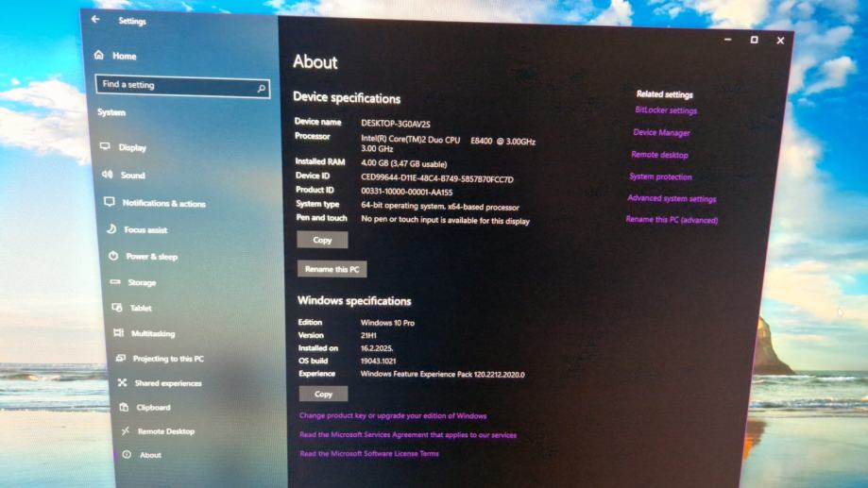This screenshot has height=488, width=868.
Task: Click edition value Windows 10 Pro
Action: coord(387,323)
